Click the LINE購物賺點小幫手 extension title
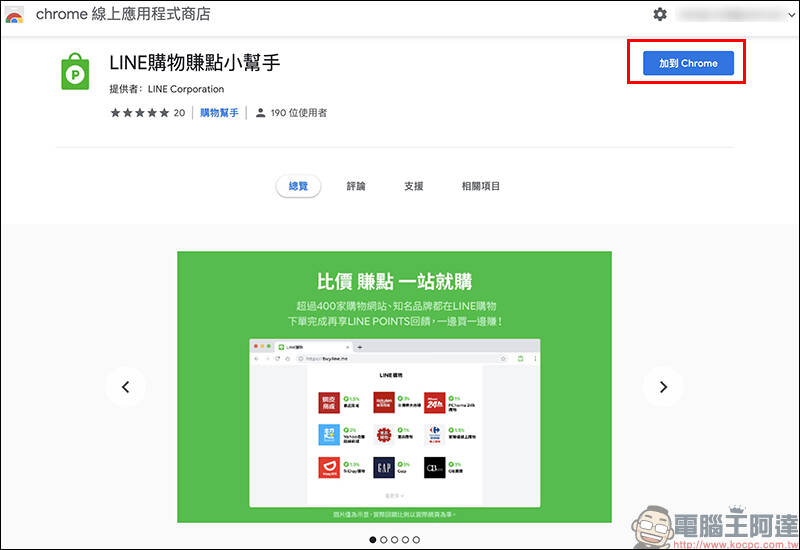The image size is (800, 550). 194,63
